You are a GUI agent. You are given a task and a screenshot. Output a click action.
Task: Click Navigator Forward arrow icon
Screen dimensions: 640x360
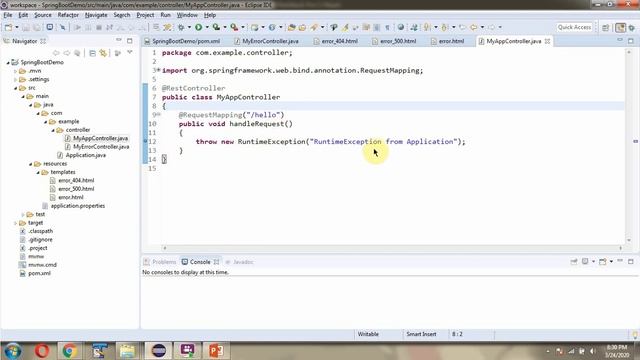coord(67,53)
